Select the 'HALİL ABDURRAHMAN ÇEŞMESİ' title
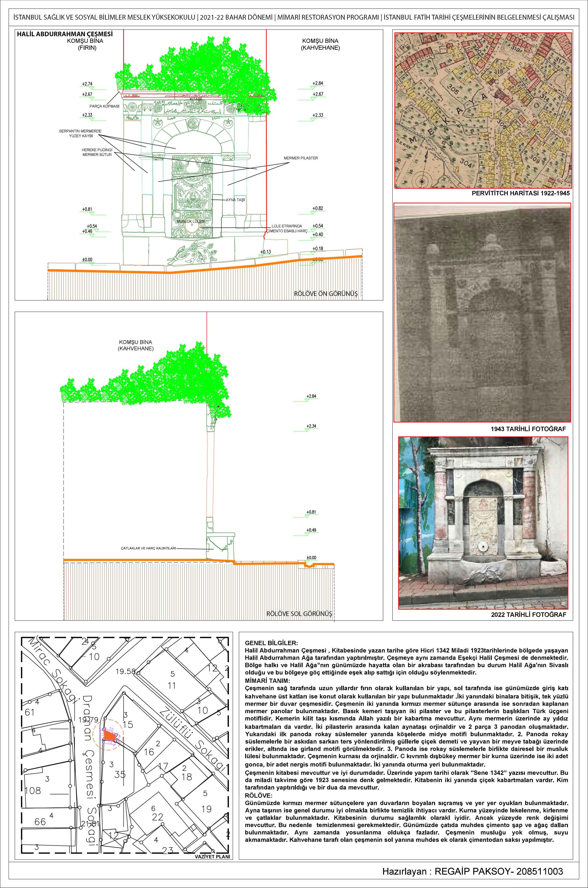The image size is (588, 888). (x=65, y=34)
